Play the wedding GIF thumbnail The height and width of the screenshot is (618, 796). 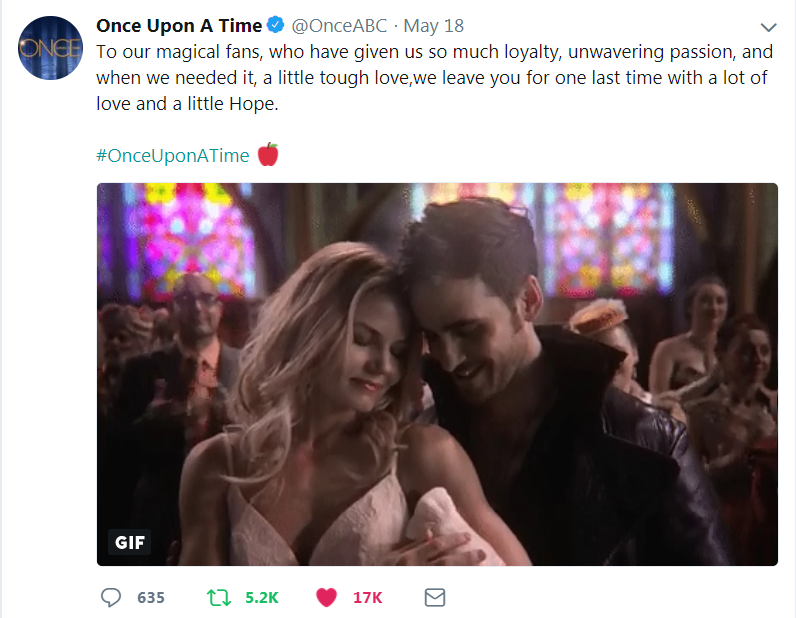(x=437, y=374)
